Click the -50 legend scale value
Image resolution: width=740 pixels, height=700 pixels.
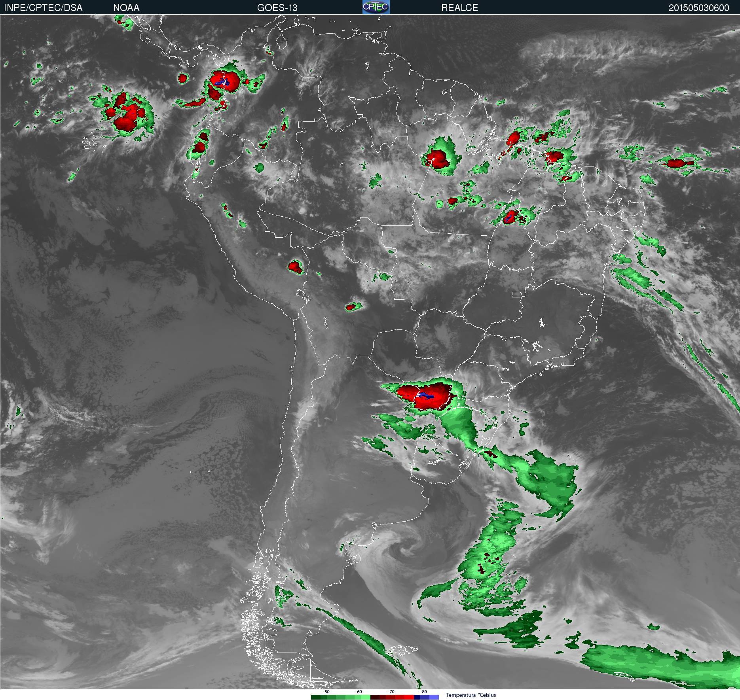click(x=326, y=692)
